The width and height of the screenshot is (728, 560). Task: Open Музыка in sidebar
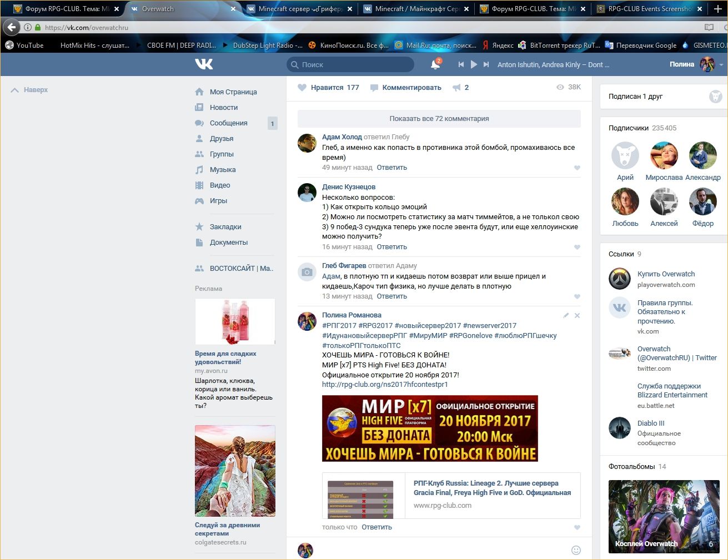(x=223, y=170)
